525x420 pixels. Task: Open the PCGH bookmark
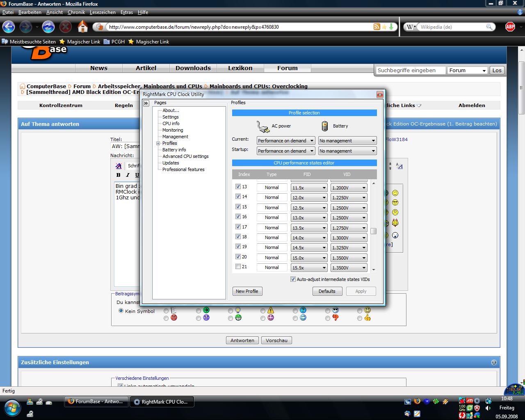[x=114, y=41]
